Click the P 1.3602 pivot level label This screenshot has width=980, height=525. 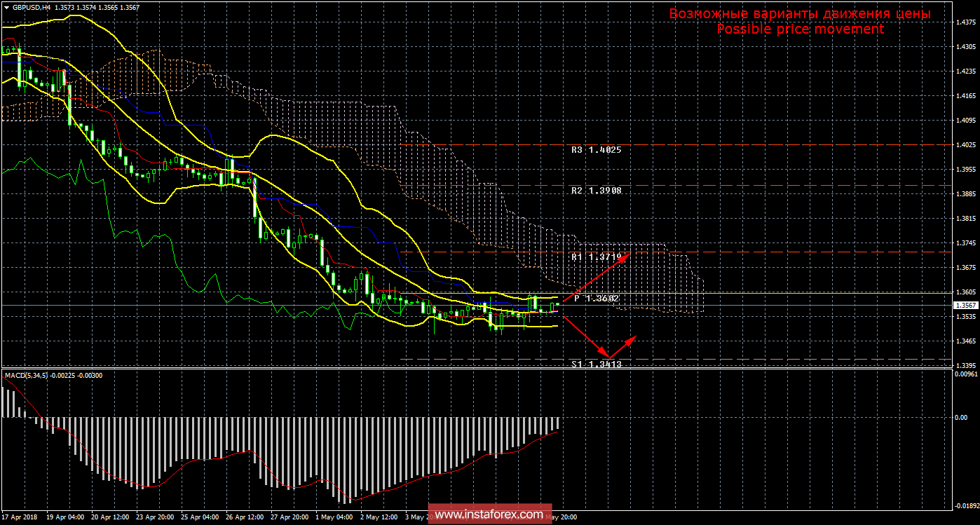pyautogui.click(x=597, y=299)
